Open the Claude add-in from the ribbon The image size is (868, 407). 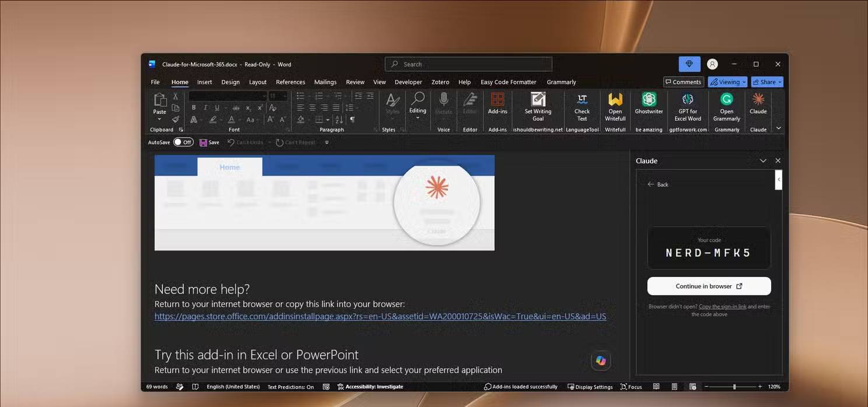[x=758, y=104]
